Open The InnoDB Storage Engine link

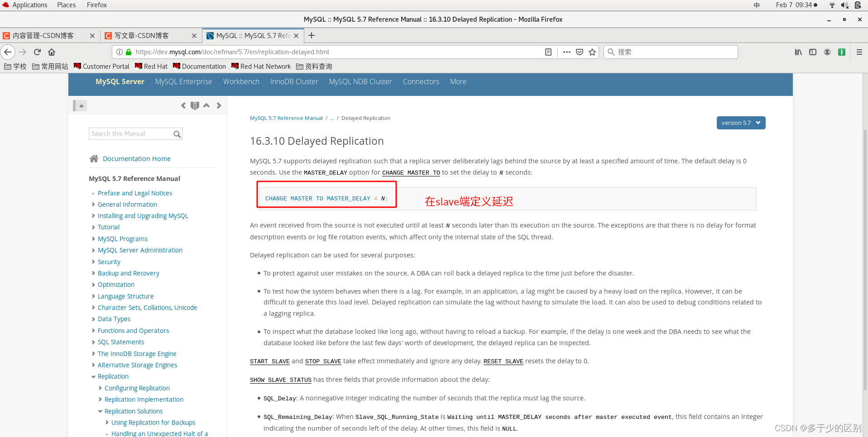click(137, 354)
